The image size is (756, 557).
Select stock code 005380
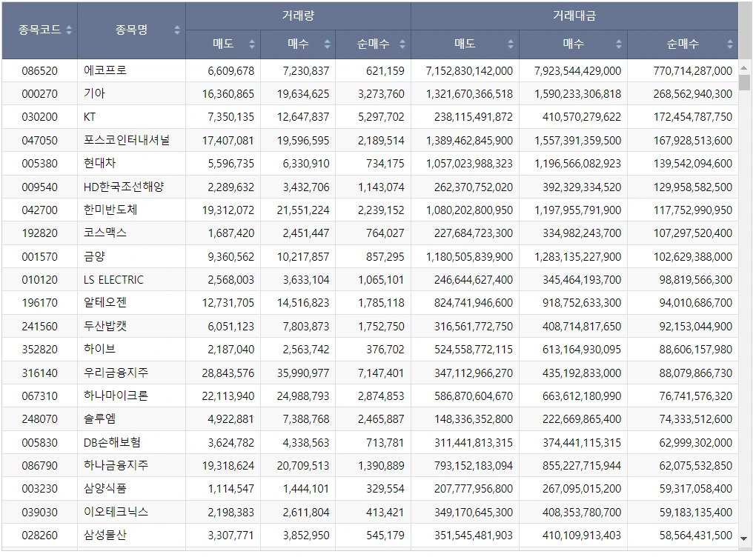39,164
